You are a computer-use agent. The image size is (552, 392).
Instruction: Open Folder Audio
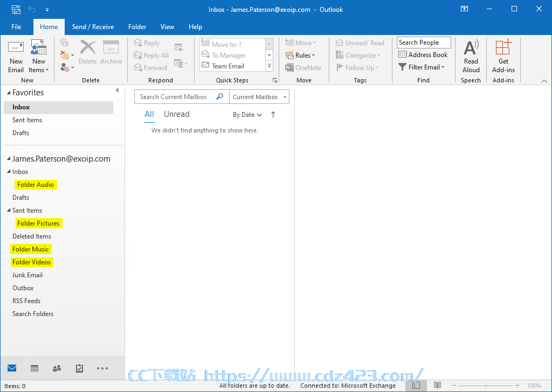pos(36,185)
